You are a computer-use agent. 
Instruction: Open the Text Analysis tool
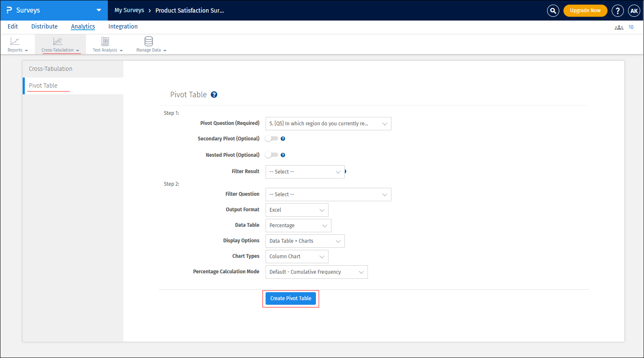point(105,44)
